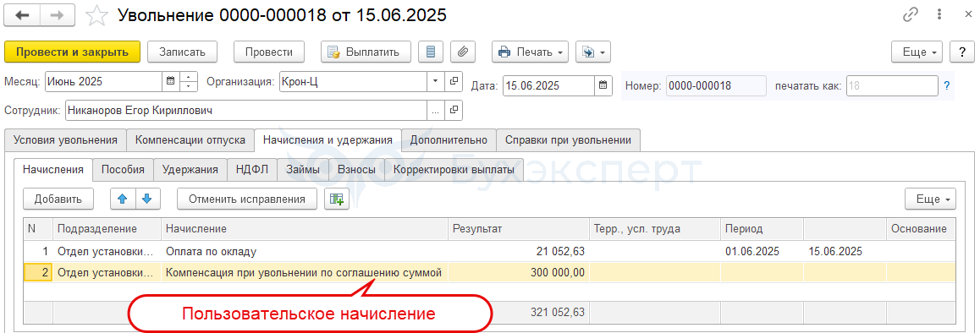Click the Добавить button

click(58, 199)
